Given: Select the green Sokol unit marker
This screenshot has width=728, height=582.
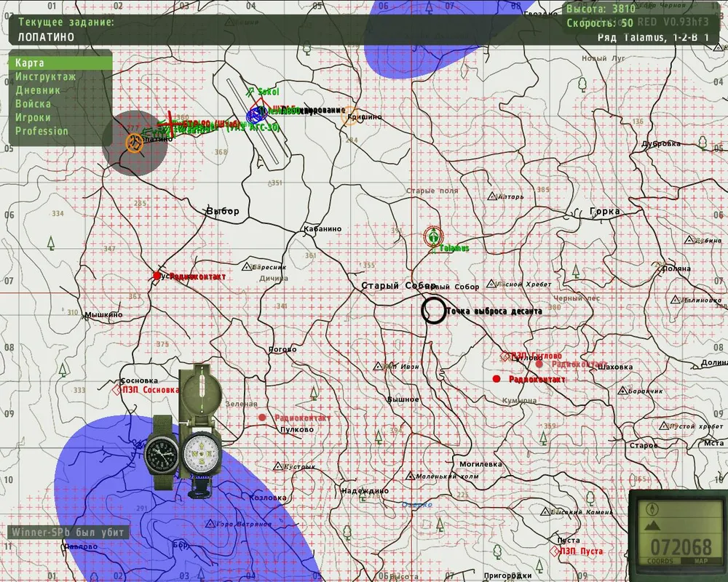Looking at the screenshot, I should point(250,92).
